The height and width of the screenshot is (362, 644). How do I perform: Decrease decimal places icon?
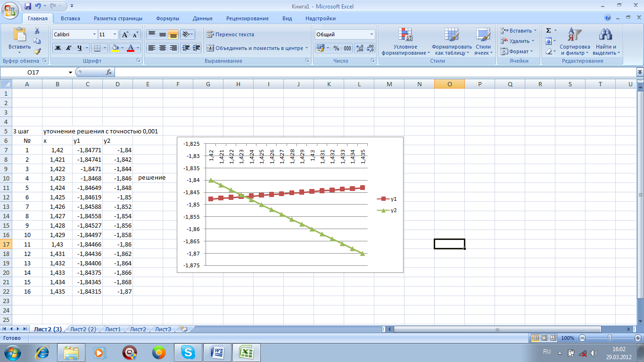click(370, 48)
